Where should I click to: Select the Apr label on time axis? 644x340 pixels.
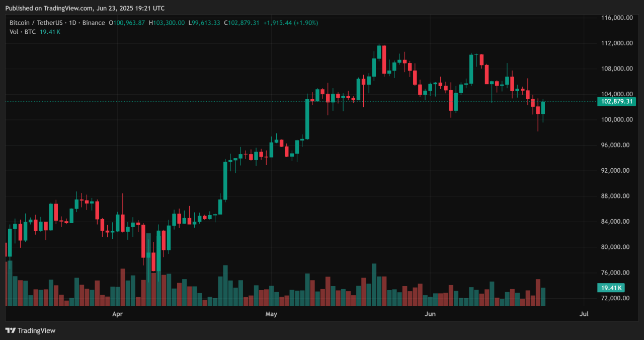point(117,314)
